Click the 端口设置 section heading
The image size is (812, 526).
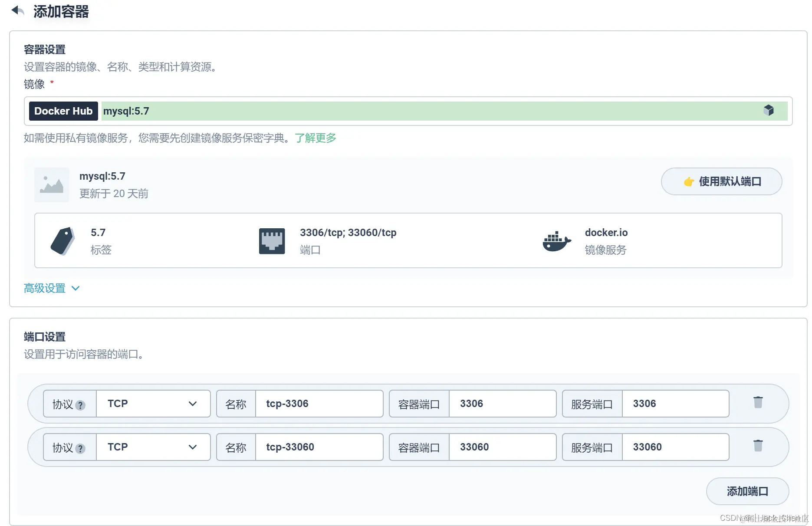click(x=45, y=337)
